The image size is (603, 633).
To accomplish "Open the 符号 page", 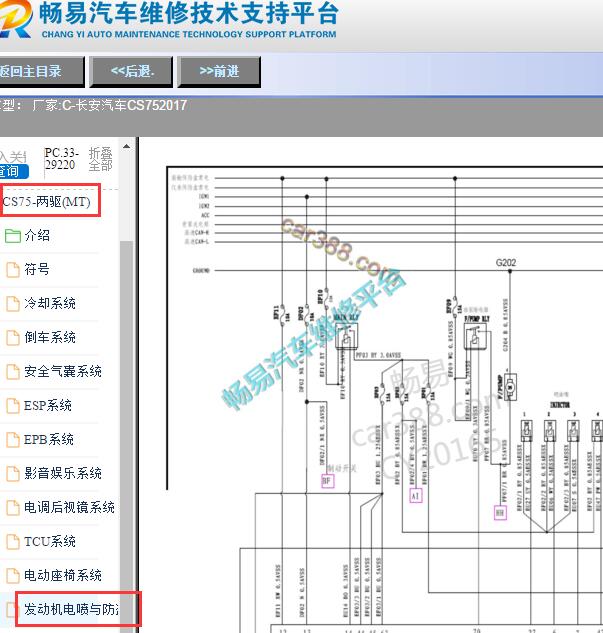I will pyautogui.click(x=37, y=269).
